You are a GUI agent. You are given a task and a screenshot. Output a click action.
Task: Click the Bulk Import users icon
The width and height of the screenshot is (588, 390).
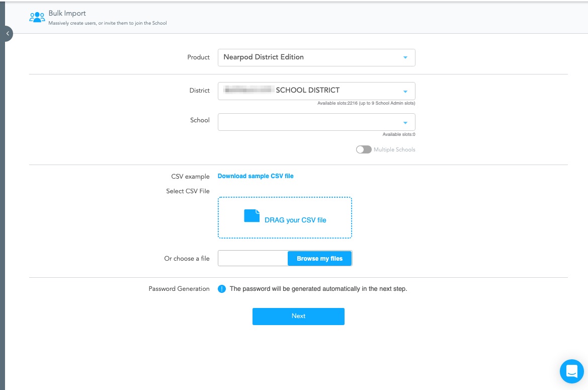pyautogui.click(x=37, y=17)
